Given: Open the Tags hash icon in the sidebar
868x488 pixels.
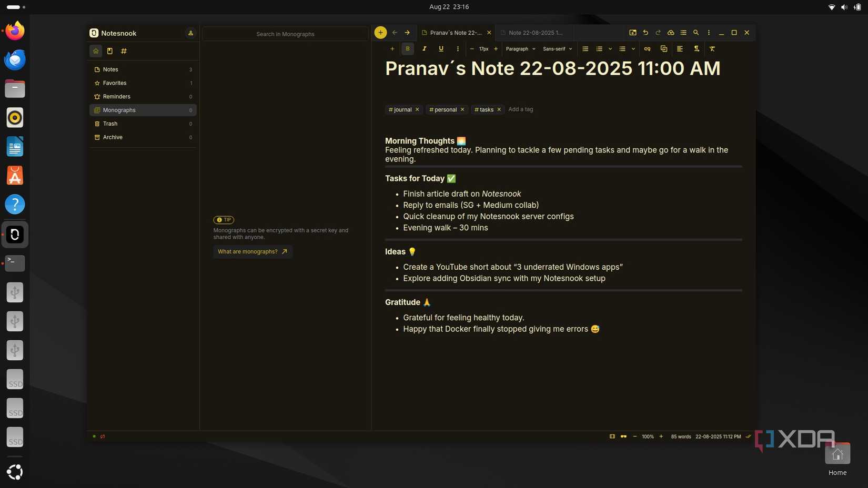Looking at the screenshot, I should (x=124, y=51).
